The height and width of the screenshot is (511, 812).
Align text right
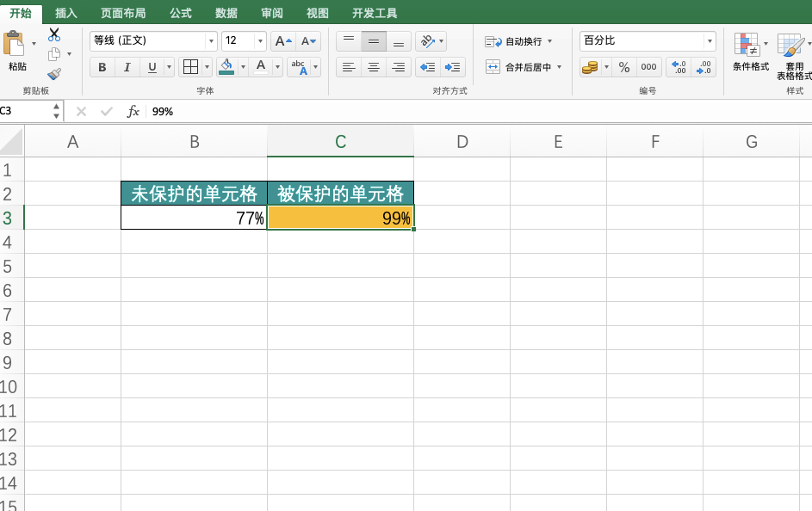coord(398,67)
